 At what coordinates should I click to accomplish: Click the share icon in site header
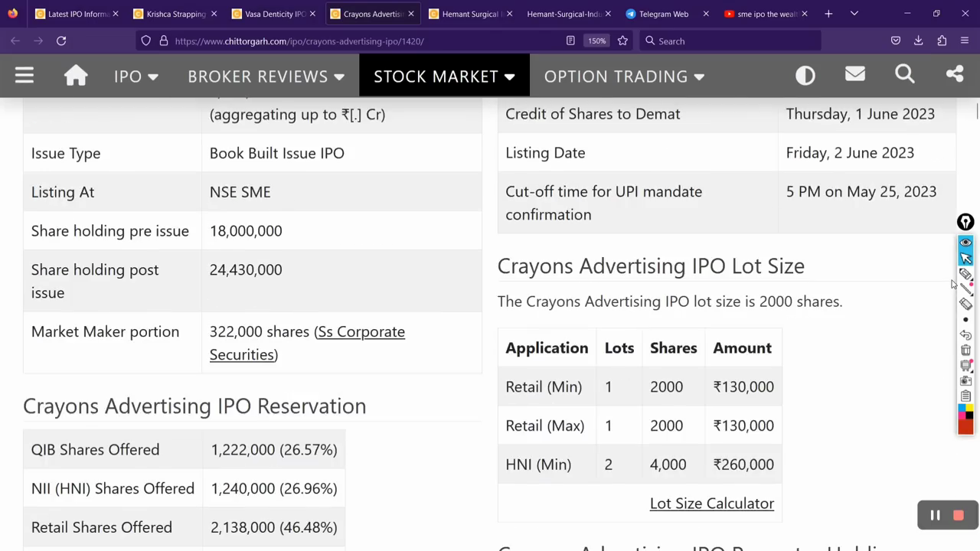click(x=955, y=74)
